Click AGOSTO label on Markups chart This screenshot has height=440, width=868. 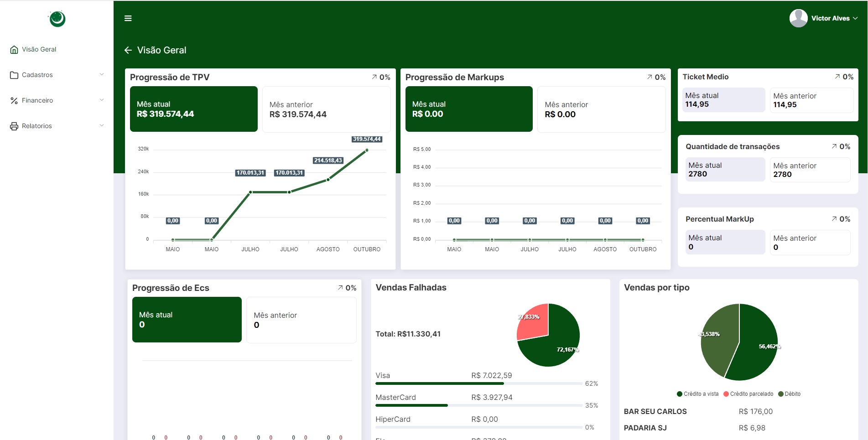pos(605,249)
